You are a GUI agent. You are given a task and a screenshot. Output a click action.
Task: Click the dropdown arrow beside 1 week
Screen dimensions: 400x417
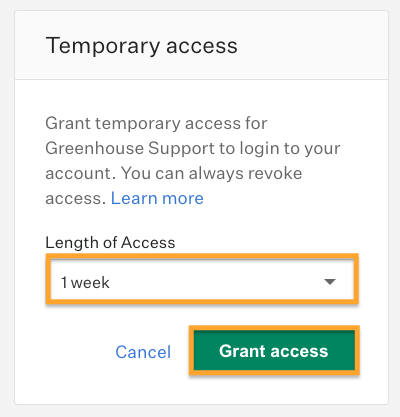tap(330, 282)
